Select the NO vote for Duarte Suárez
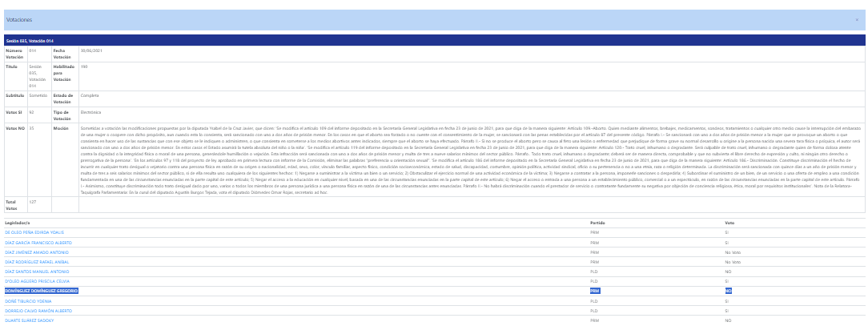The height and width of the screenshot is (326, 868). pyautogui.click(x=728, y=320)
